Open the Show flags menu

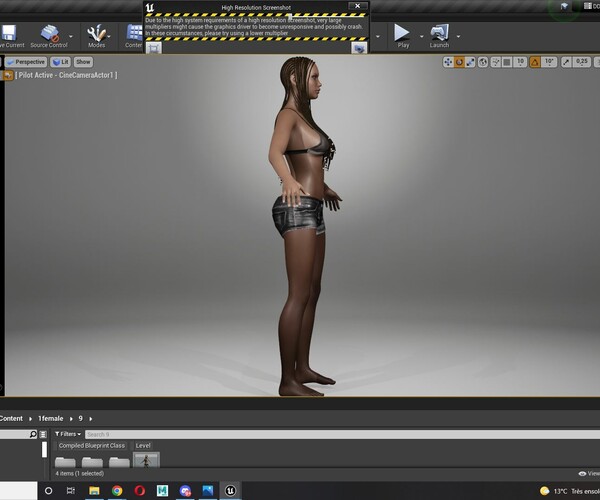pos(83,62)
